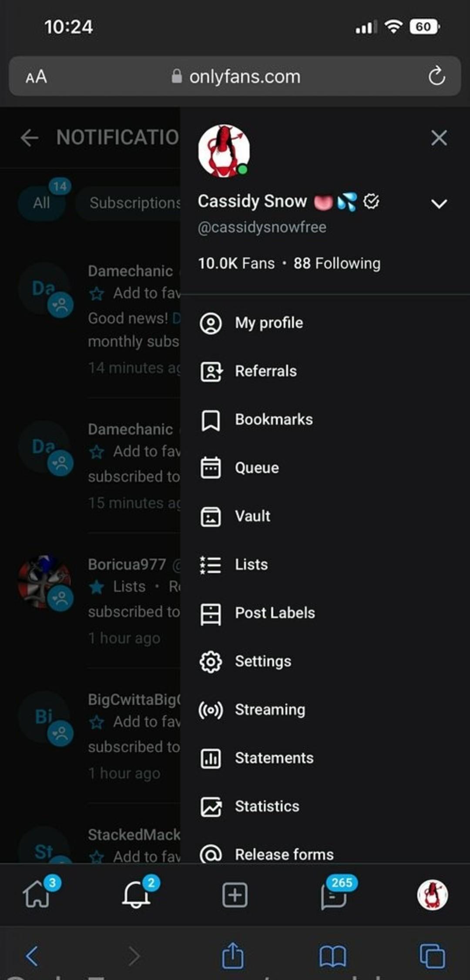Toggle the Lists star for Boricua977
This screenshot has width=470, height=980.
pos(97,587)
